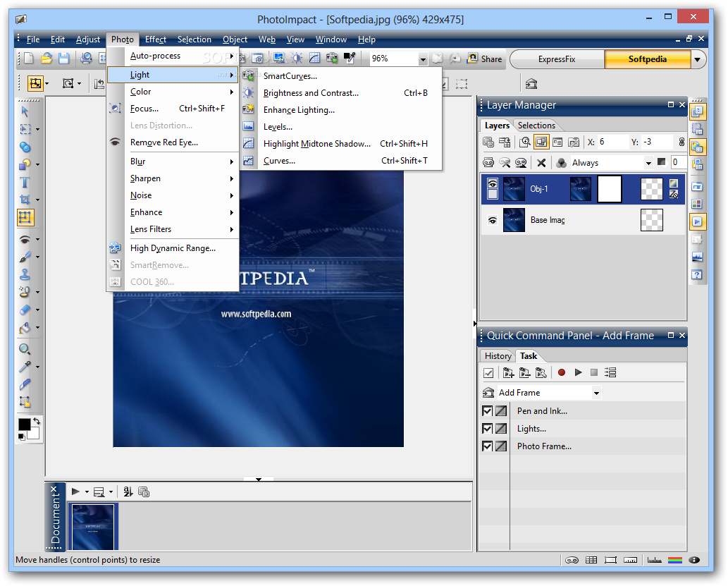728x586 pixels.
Task: Select the highlighted Transform tool
Action: 25,217
